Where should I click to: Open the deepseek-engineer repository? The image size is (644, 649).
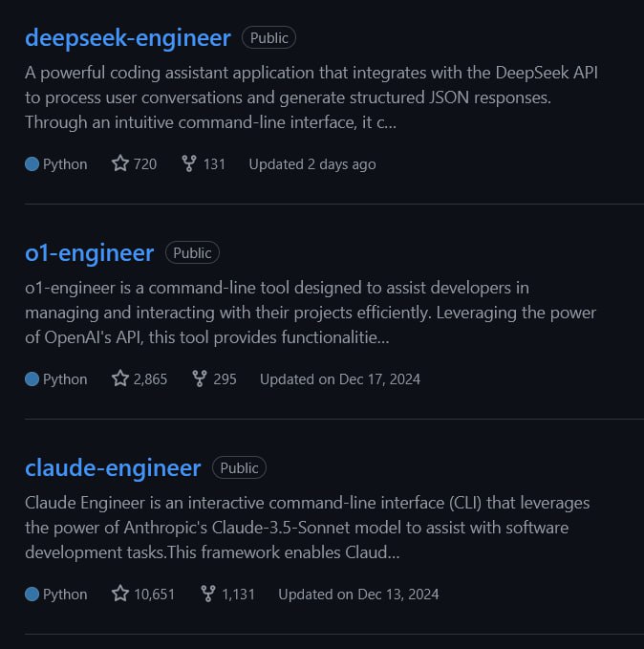(128, 38)
